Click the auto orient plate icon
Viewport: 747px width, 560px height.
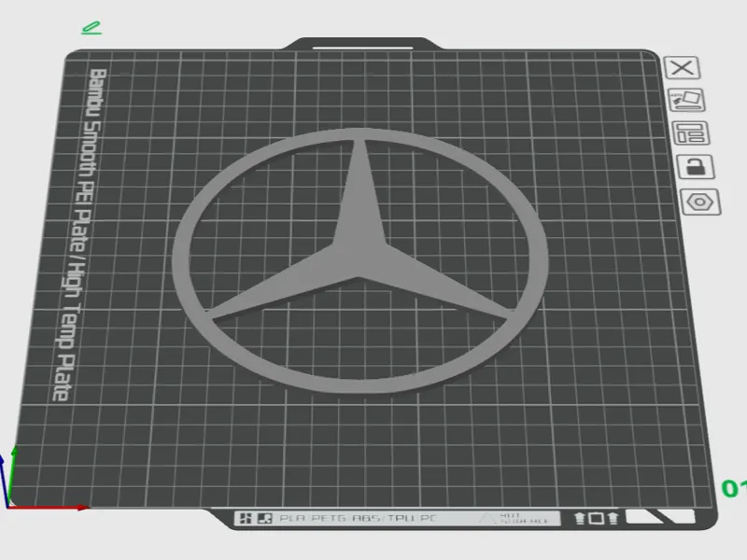tap(686, 100)
